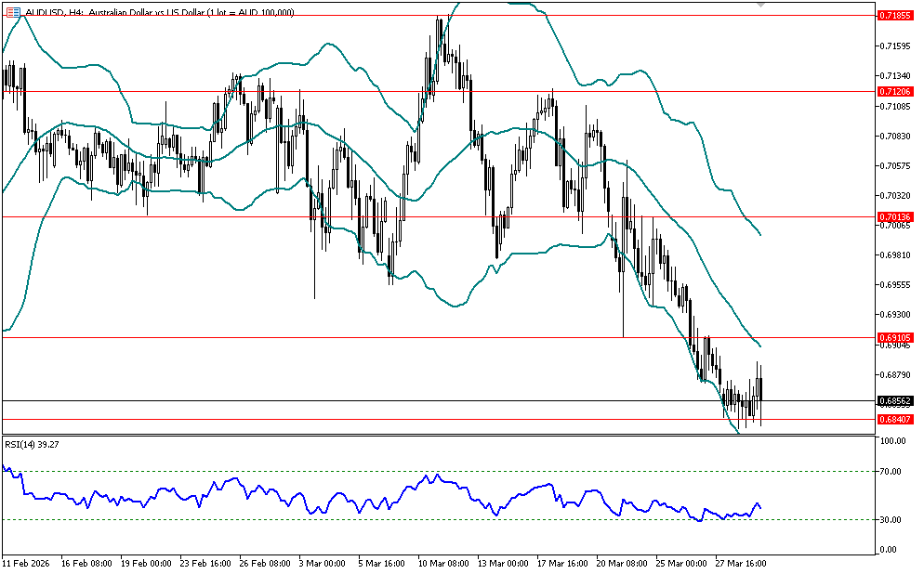Image resolution: width=924 pixels, height=574 pixels.
Task: Select the top red line at 0.71855
Action: tap(279, 16)
